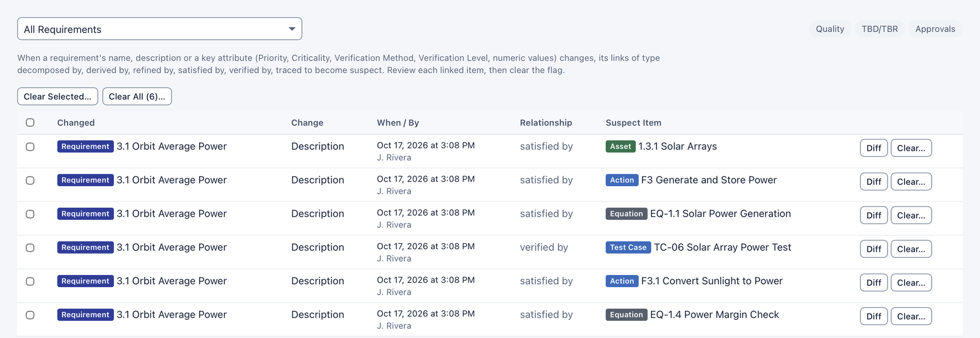Click 'satisfied by' in the Solar Arrays row
This screenshot has height=338, width=980.
[x=546, y=146]
